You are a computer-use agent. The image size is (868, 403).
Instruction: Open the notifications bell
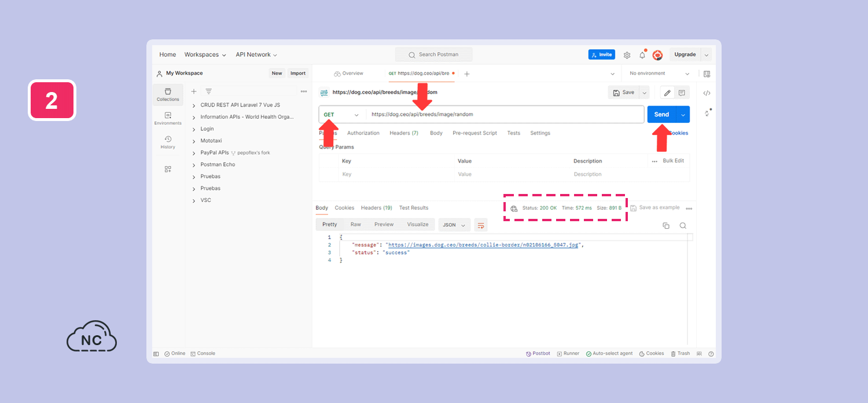(642, 55)
